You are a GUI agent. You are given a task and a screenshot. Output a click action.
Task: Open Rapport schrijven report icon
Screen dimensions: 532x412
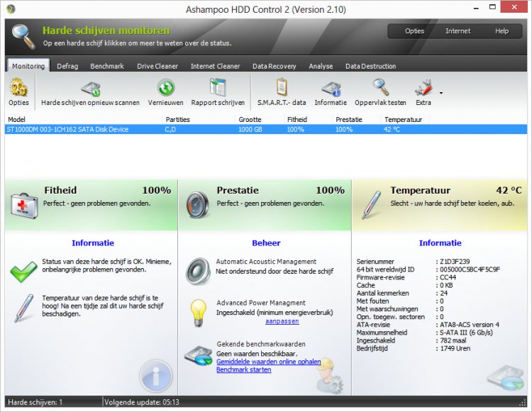click(218, 89)
